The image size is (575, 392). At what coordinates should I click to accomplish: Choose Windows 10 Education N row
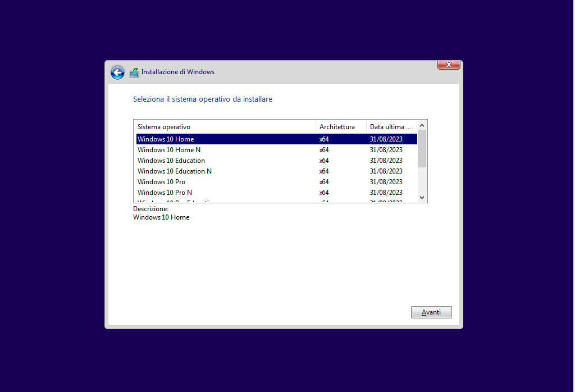[276, 171]
